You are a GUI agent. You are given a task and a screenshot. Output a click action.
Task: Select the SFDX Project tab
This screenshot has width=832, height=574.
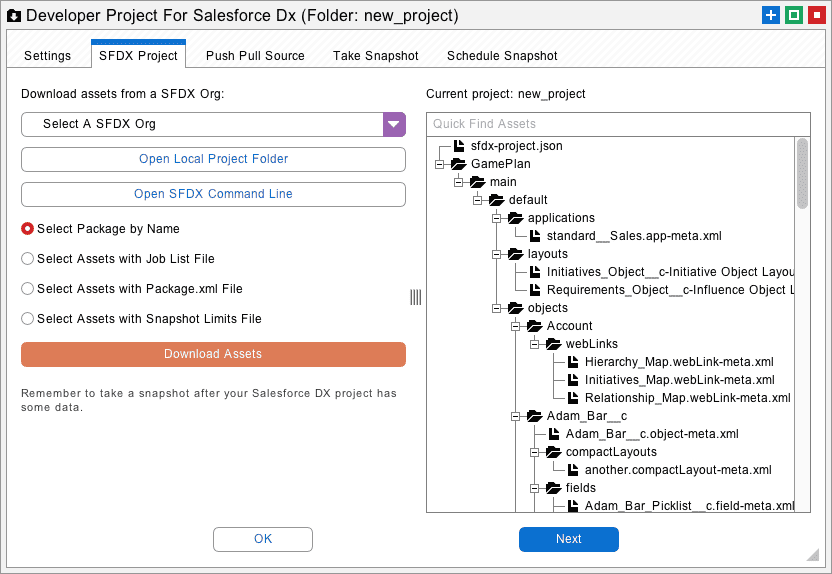pos(138,55)
